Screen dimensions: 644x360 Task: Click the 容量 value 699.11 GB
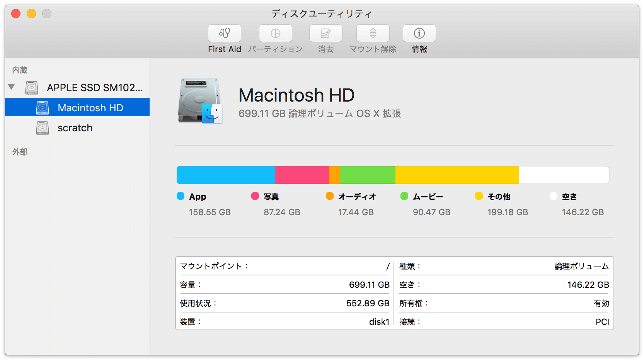[x=369, y=285]
